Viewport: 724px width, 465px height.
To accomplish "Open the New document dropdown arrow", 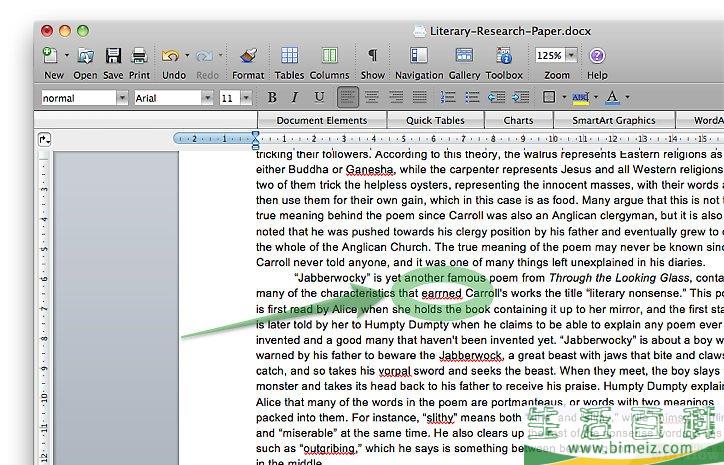I will 66,55.
